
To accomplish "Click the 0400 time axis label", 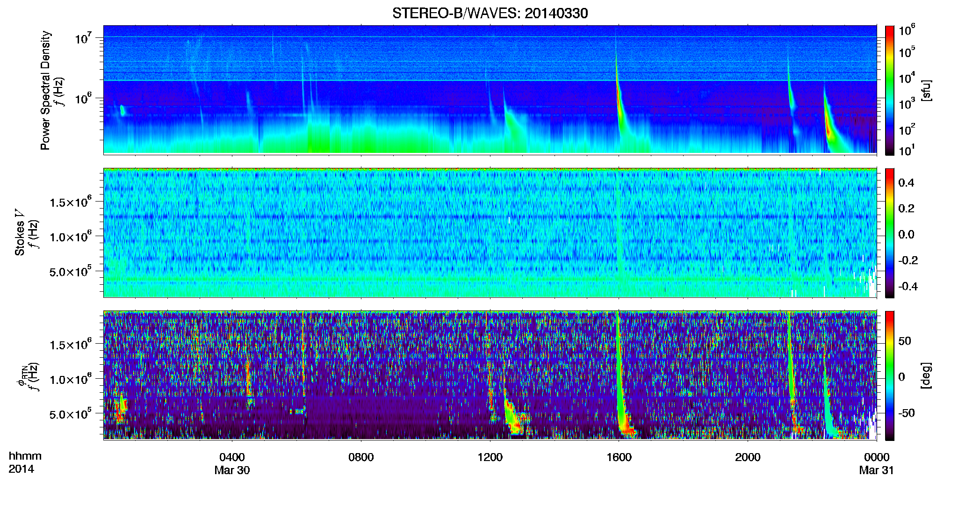I will pyautogui.click(x=232, y=457).
